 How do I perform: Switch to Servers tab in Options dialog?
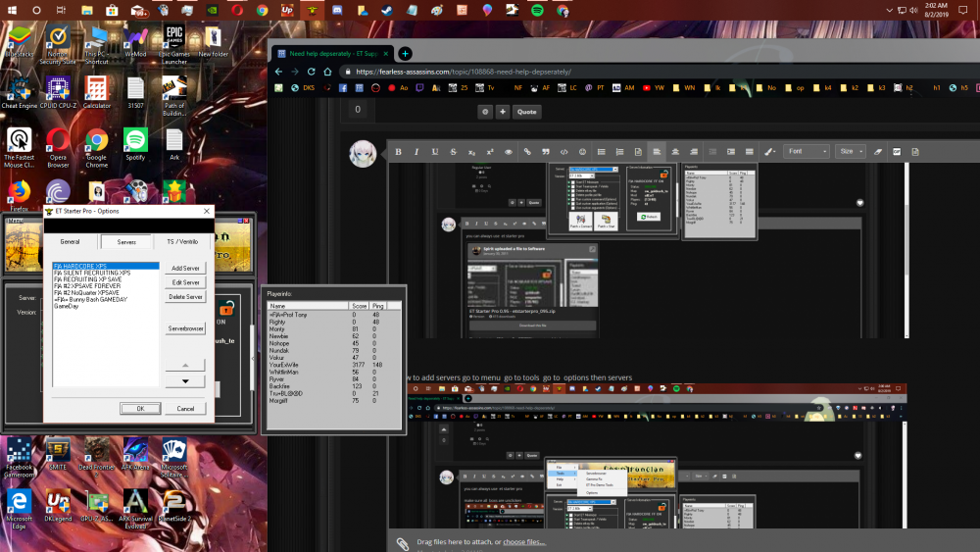[x=126, y=242]
